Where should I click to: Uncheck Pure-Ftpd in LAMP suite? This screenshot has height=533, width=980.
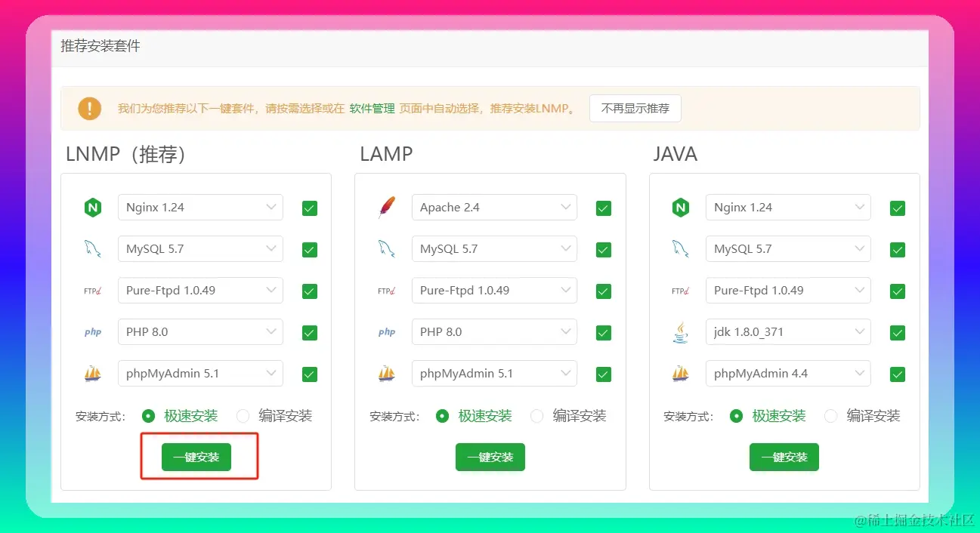(x=603, y=291)
